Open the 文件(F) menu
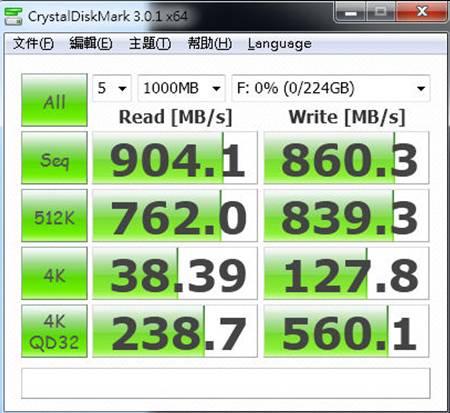Screen dimensions: 450x413 tap(34, 43)
